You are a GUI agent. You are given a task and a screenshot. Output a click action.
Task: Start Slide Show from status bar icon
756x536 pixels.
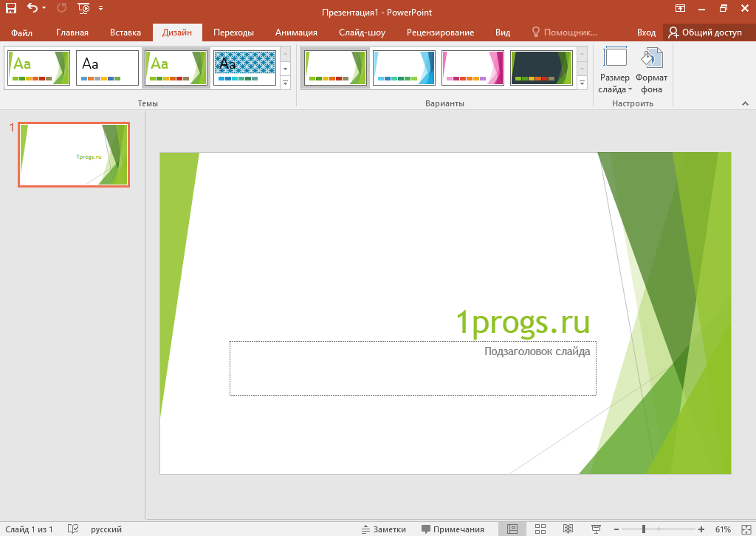click(x=596, y=529)
